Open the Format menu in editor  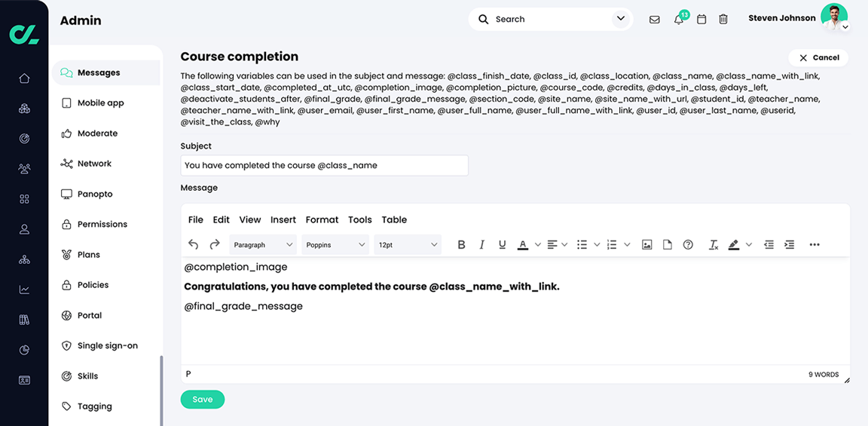(x=322, y=220)
